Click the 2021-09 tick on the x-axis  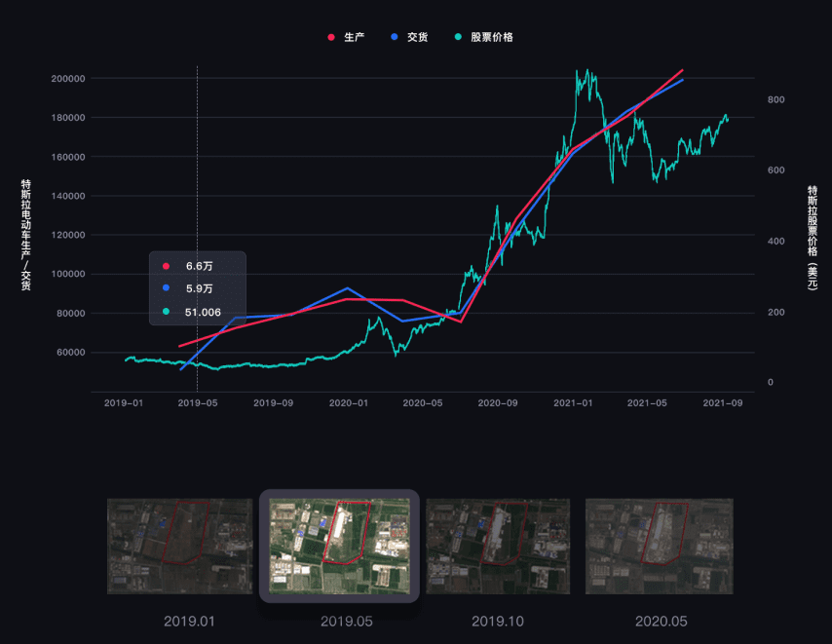[723, 402]
